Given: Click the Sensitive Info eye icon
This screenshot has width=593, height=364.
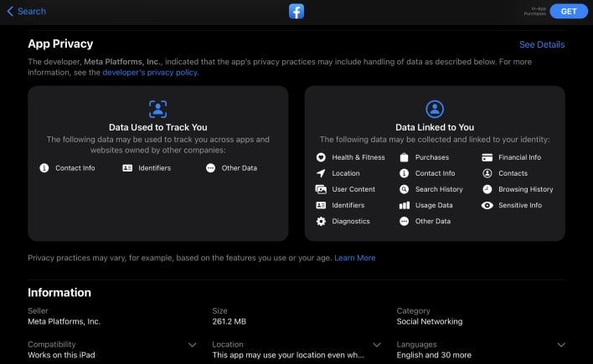Looking at the screenshot, I should [x=487, y=205].
